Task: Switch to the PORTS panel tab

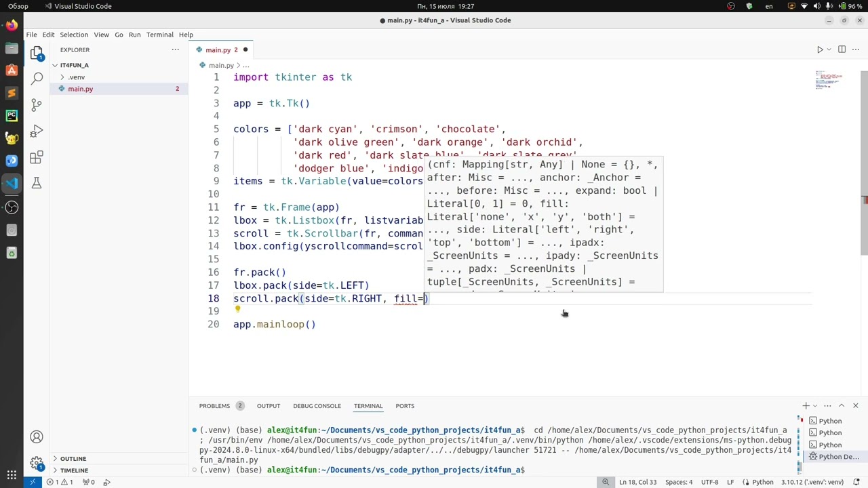Action: point(405,406)
